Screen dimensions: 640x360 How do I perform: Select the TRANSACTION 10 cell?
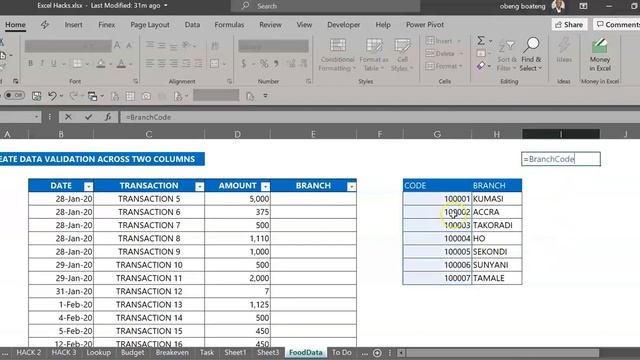coord(149,265)
